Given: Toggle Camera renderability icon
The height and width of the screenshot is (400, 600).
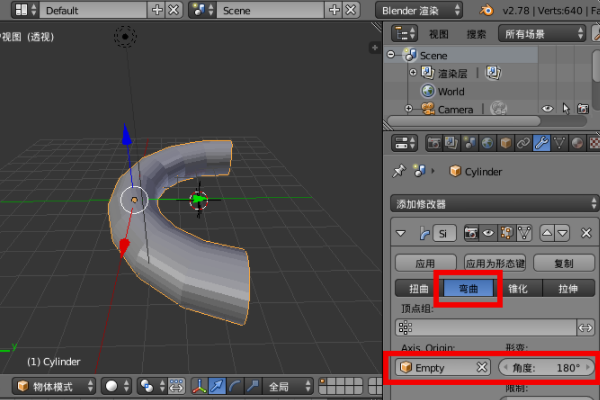Looking at the screenshot, I should click(583, 109).
